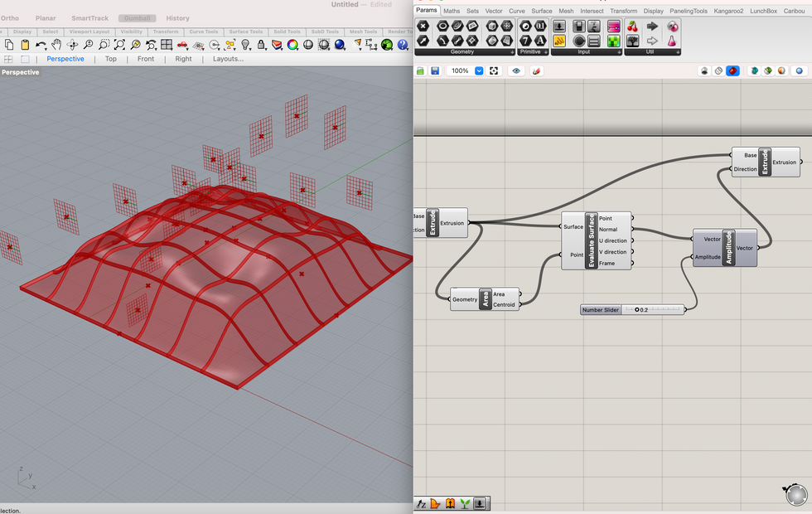Open the Surface menu in Grasshopper

pyautogui.click(x=542, y=11)
